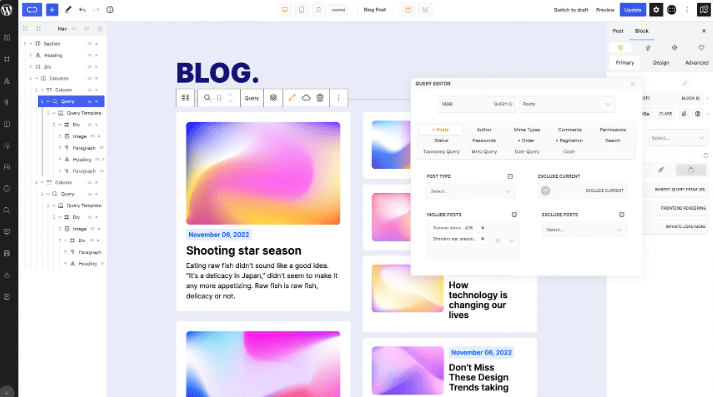The image size is (713, 397).
Task: Toggle the Include Posts dynamic checkbox
Action: [514, 215]
